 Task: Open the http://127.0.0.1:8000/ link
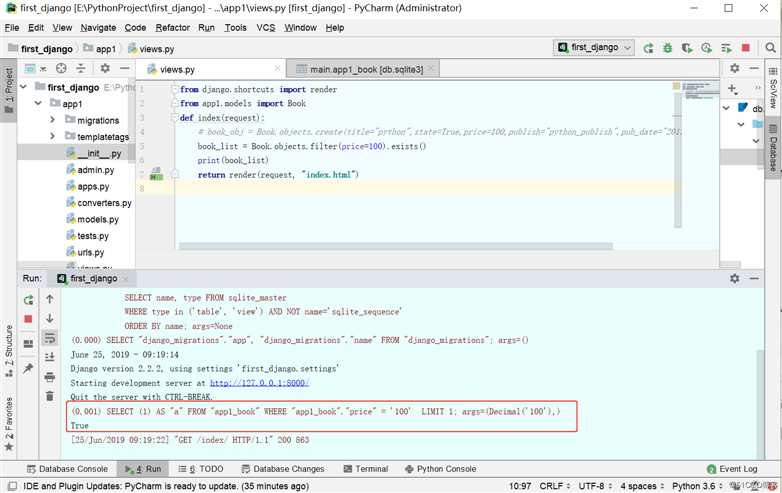(259, 383)
